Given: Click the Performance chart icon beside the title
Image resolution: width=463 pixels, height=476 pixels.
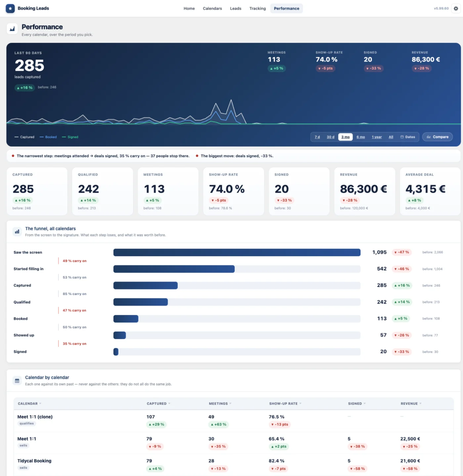Looking at the screenshot, I should 12,29.
